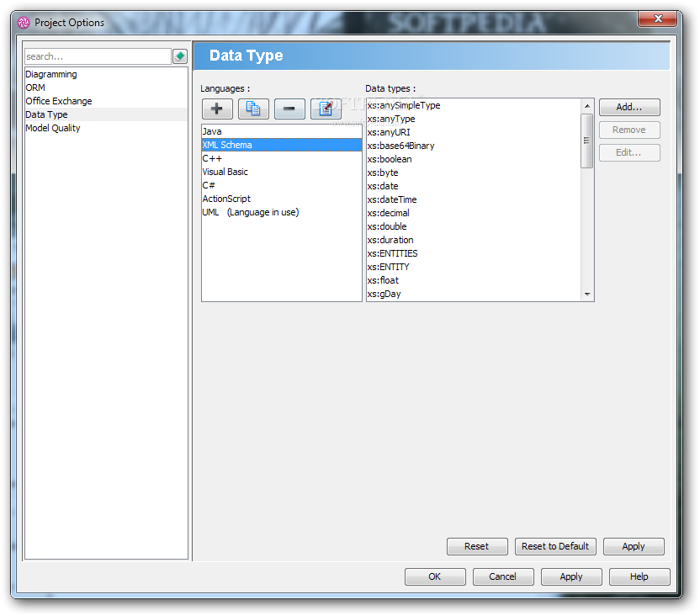Screen dimensions: 700x616
Task: Select XML Schema in the languages list
Action: point(281,145)
